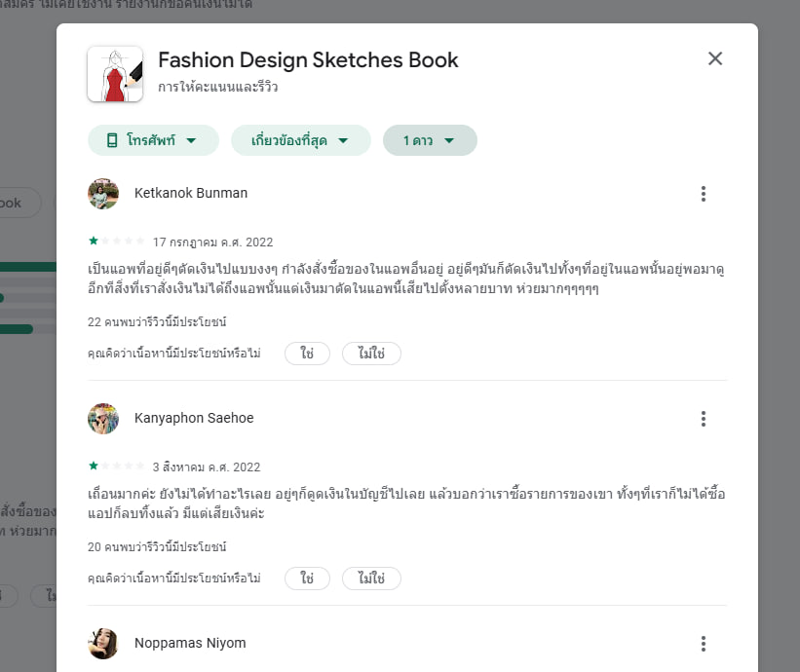Click the Fashion Design Sketches Book app icon
This screenshot has width=800, height=672.
(x=115, y=74)
